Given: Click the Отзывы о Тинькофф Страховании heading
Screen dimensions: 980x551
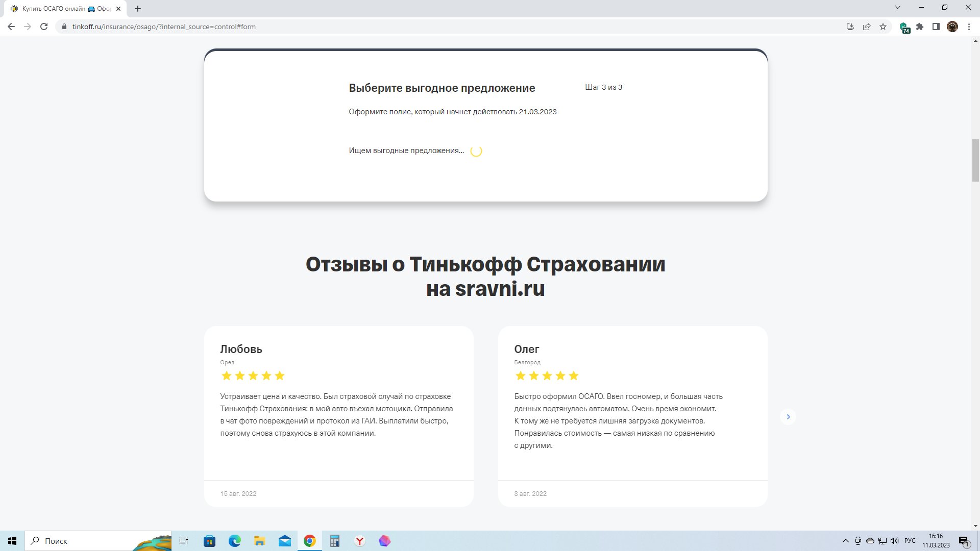Looking at the screenshot, I should click(x=485, y=277).
